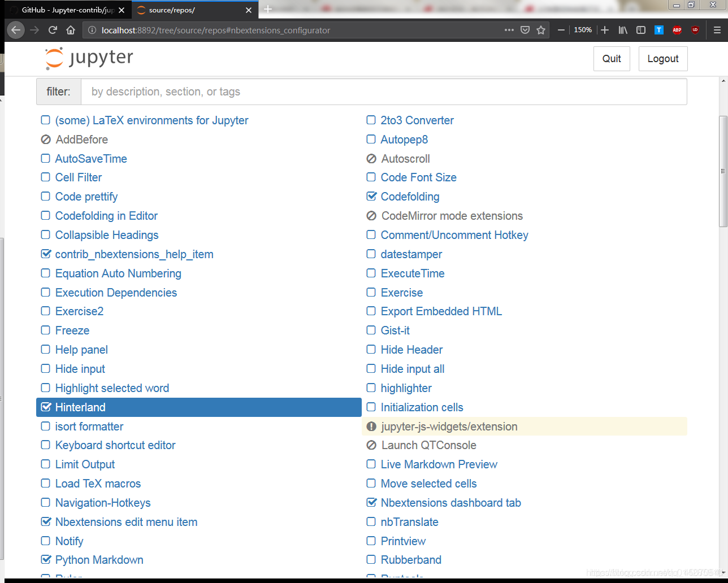Click the blue T translate extension icon

point(659,30)
